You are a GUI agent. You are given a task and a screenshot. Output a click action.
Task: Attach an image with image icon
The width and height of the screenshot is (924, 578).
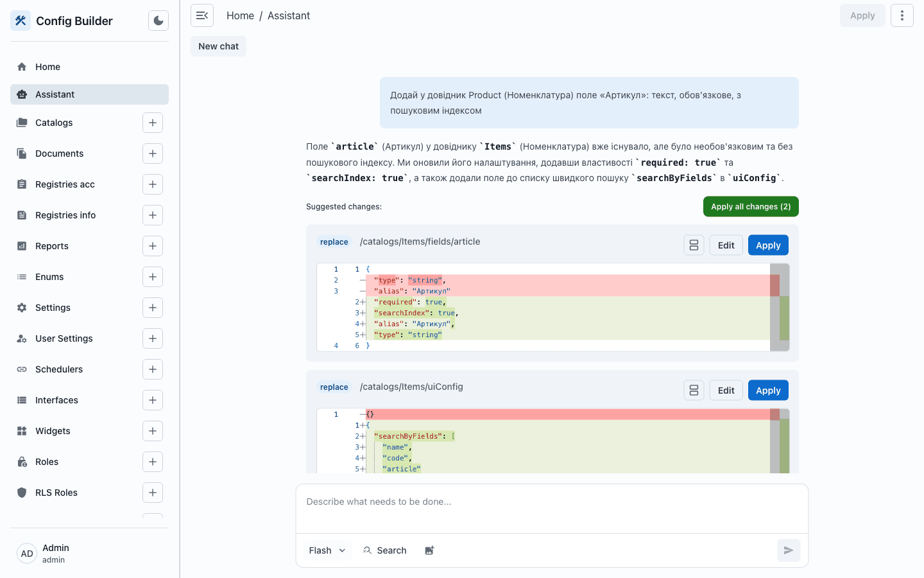coord(429,550)
